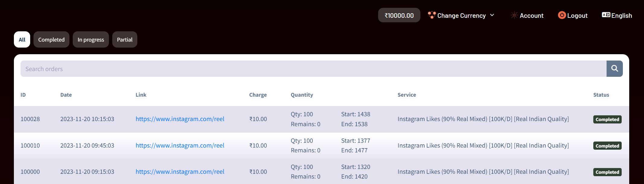This screenshot has width=644, height=184.
Task: Click the ₹10.00 charge of order 100028
Action: pos(258,119)
